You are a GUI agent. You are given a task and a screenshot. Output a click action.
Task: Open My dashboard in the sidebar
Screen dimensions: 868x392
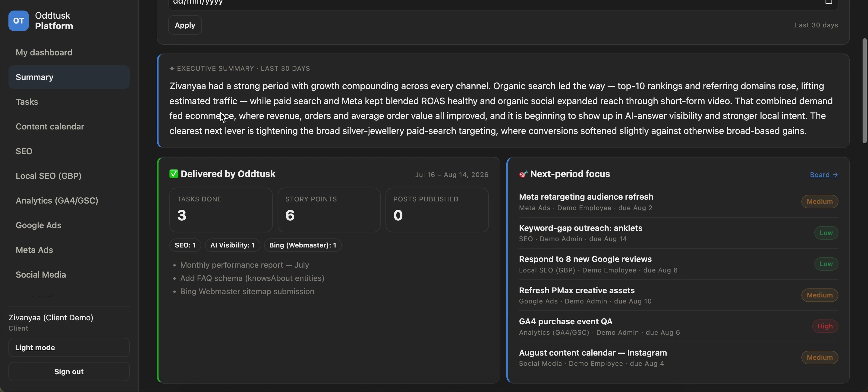coord(69,52)
